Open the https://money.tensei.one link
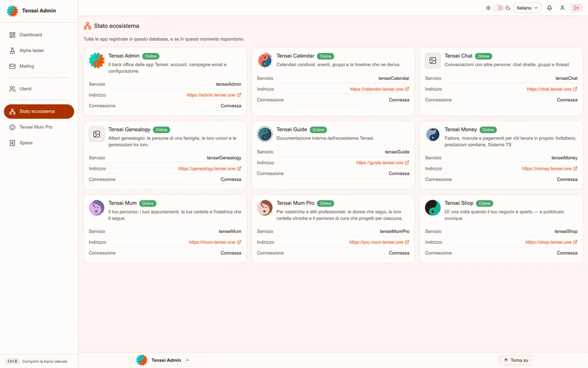The width and height of the screenshot is (588, 368). click(550, 169)
